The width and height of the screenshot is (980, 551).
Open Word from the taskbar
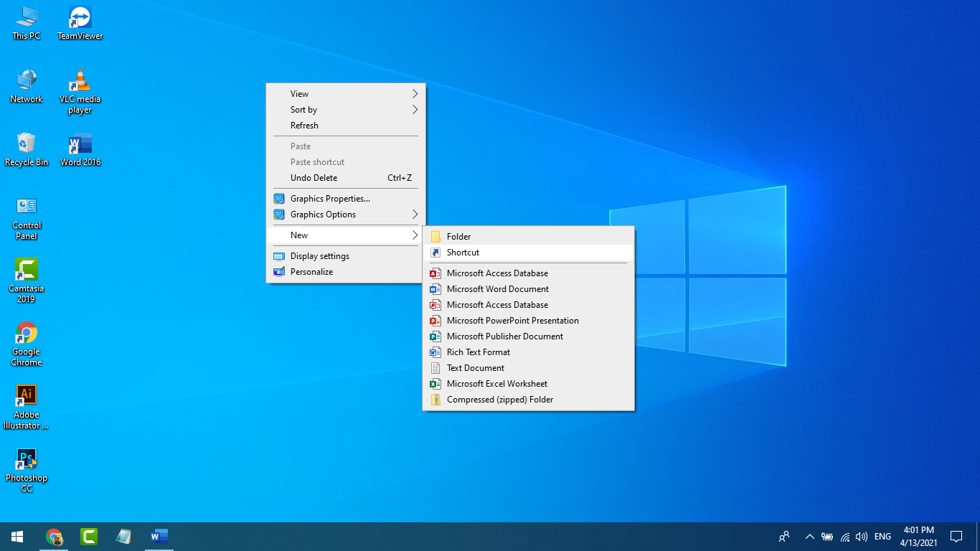[x=159, y=536]
